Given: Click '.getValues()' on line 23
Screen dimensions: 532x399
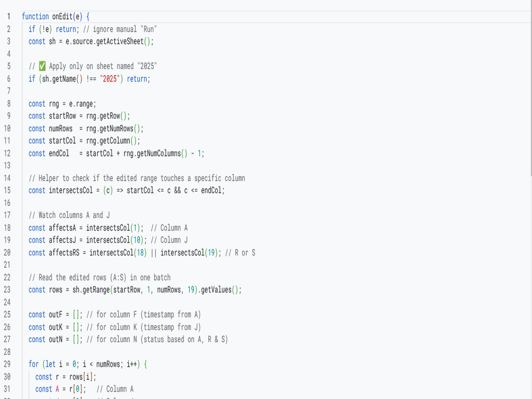Looking at the screenshot, I should (x=218, y=290).
